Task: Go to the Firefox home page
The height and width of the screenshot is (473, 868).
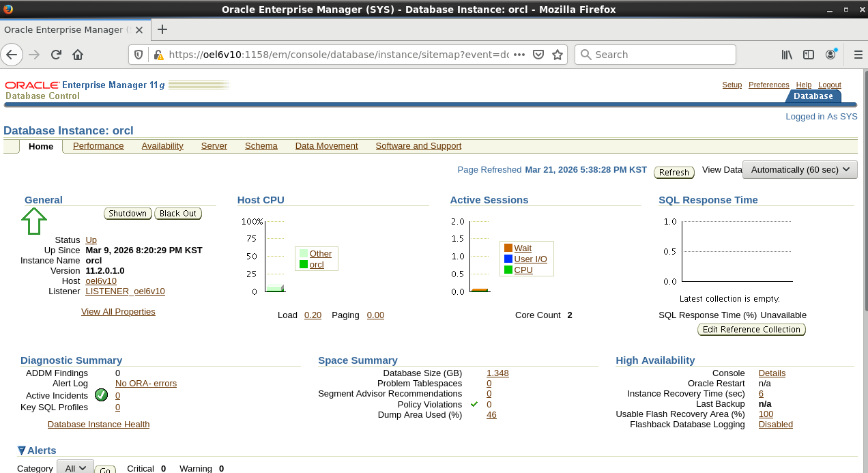Action: coord(78,55)
